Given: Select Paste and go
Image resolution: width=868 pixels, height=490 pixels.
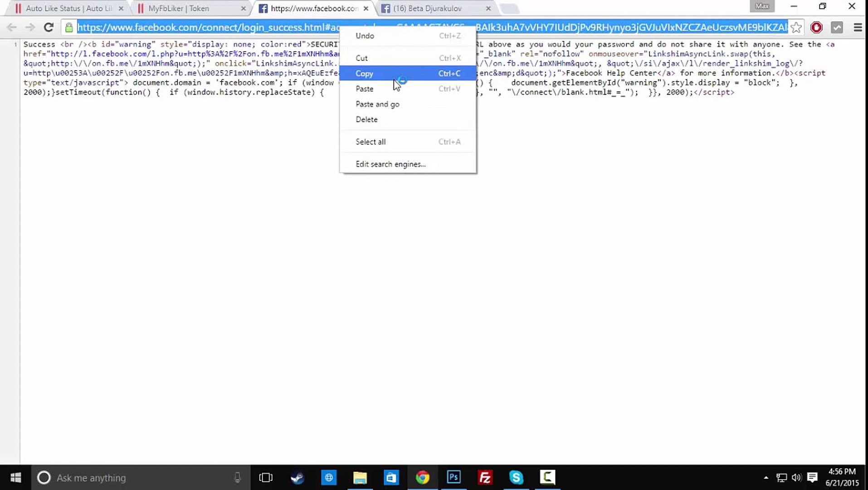Looking at the screenshot, I should (408, 104).
